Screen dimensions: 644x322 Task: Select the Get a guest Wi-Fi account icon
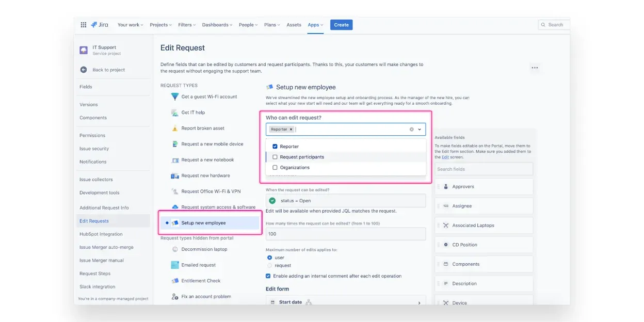(175, 96)
